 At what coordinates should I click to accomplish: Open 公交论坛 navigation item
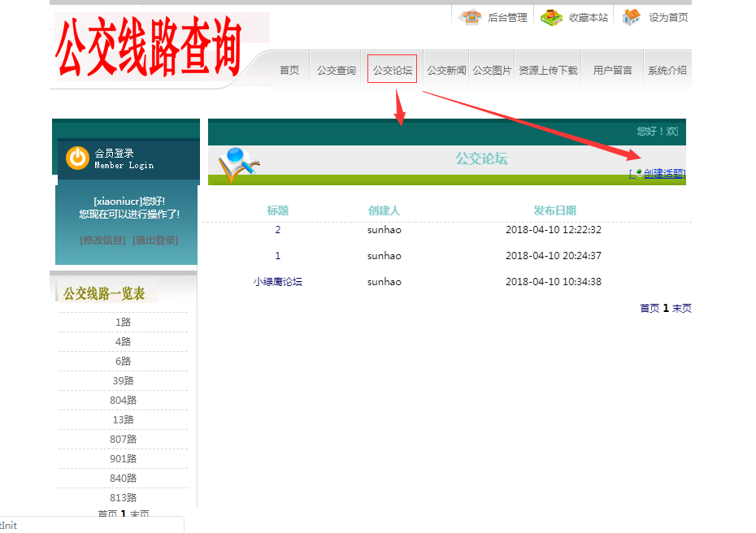pos(393,71)
